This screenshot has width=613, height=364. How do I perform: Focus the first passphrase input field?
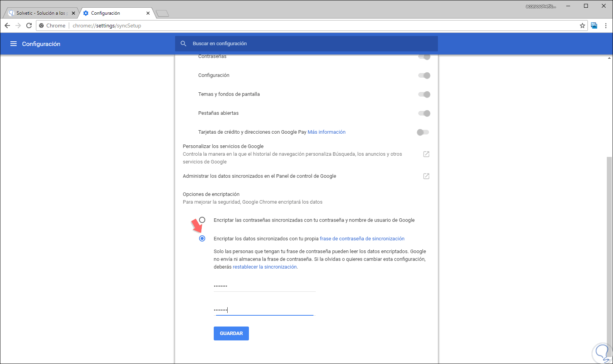[x=265, y=286]
